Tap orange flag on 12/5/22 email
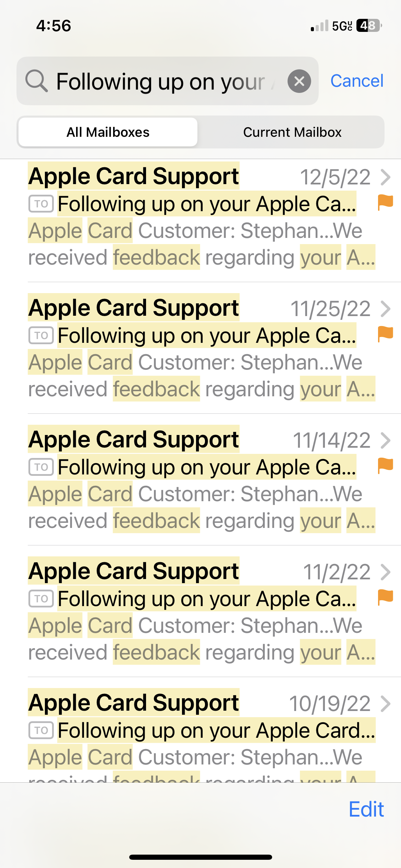 [x=385, y=202]
